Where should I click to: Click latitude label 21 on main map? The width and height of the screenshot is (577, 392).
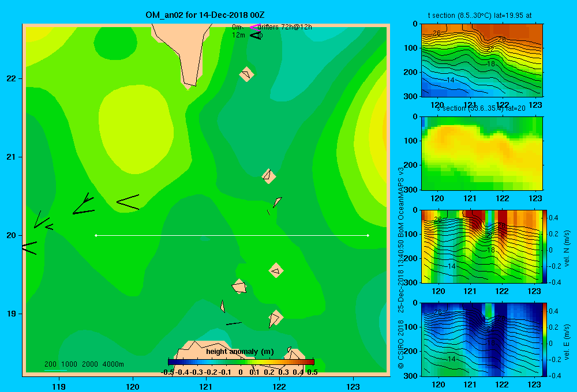pos(12,157)
